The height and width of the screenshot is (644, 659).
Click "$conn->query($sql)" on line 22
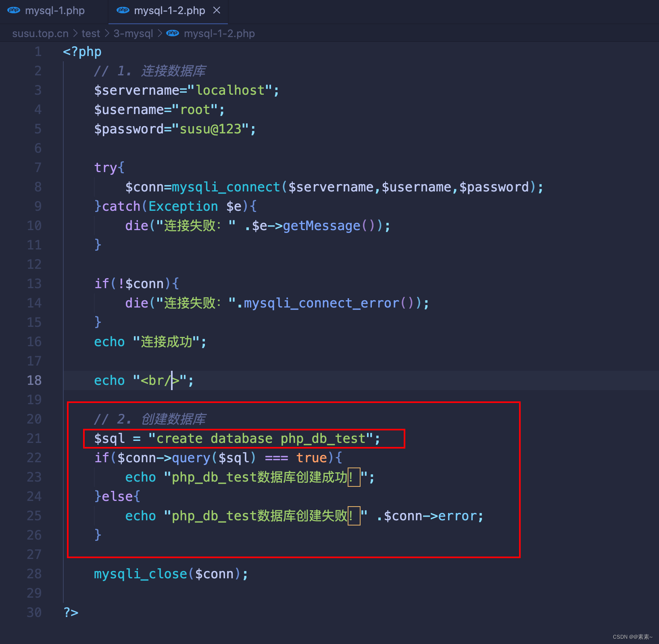(187, 458)
